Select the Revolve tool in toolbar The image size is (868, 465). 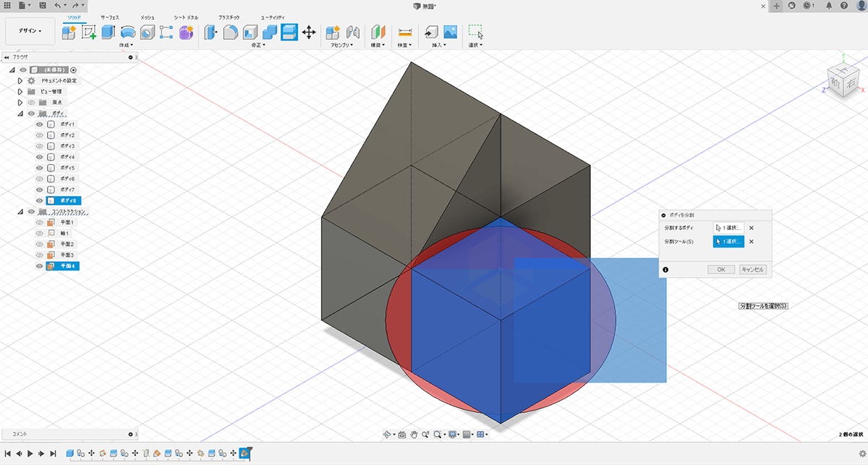[x=128, y=32]
